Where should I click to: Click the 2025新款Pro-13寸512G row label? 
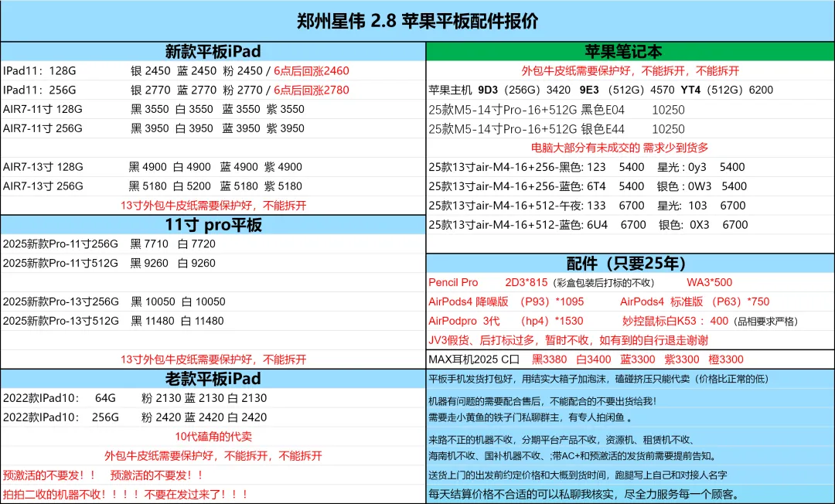tap(61, 321)
